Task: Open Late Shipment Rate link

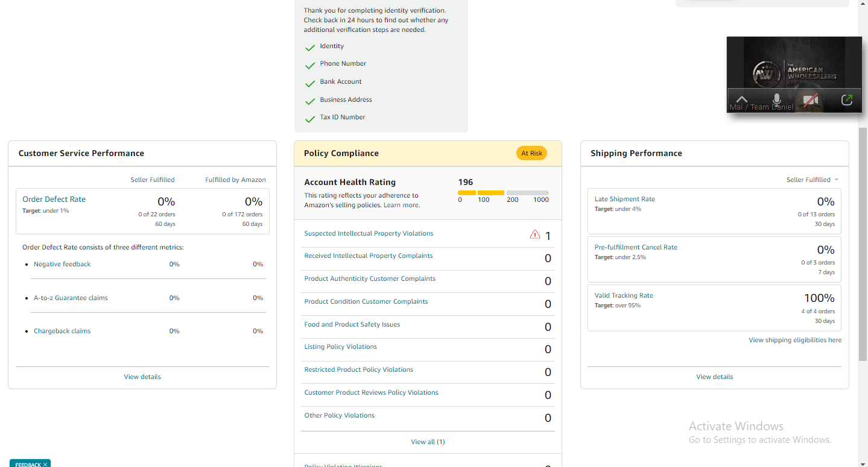Action: point(624,199)
